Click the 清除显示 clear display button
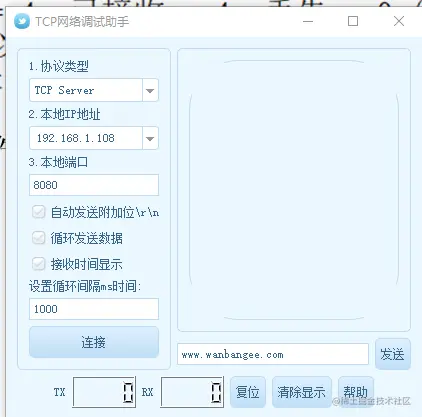This screenshot has width=422, height=417. (x=301, y=392)
